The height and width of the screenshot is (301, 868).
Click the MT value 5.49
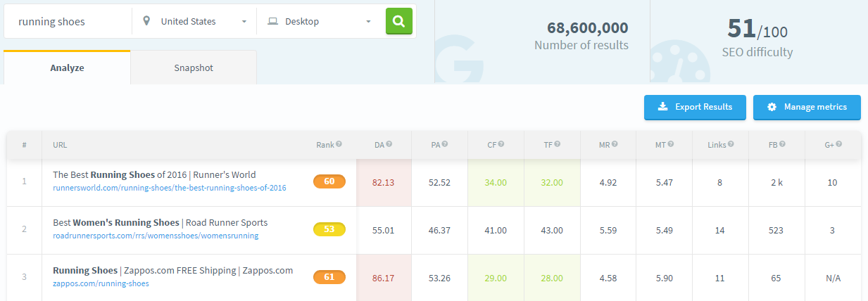664,230
